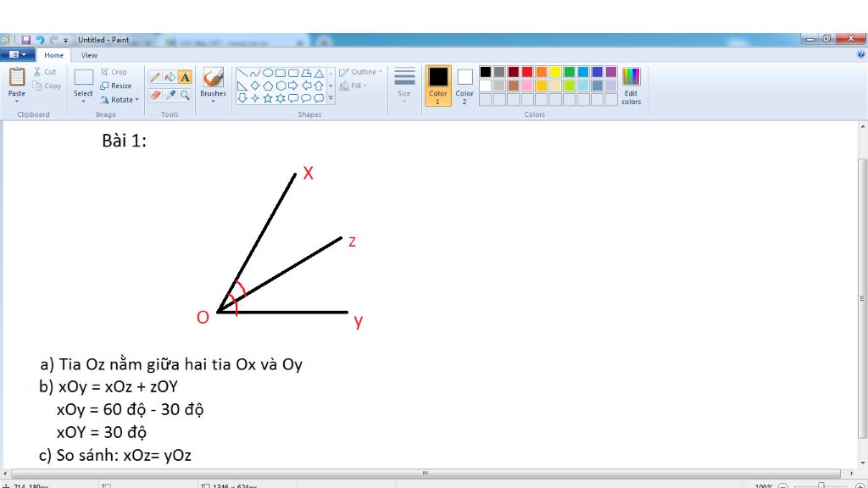Click the Crop button
This screenshot has width=868, height=488.
(x=114, y=72)
